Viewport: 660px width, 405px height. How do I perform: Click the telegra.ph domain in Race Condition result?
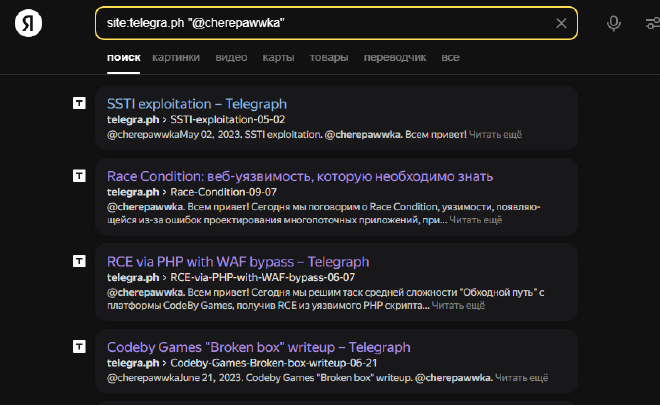[x=133, y=192]
